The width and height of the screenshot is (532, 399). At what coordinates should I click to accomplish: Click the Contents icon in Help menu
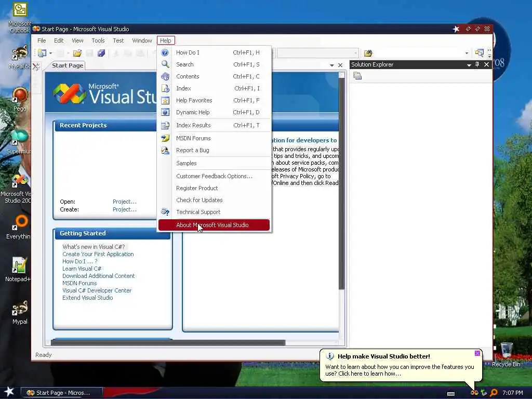[165, 76]
